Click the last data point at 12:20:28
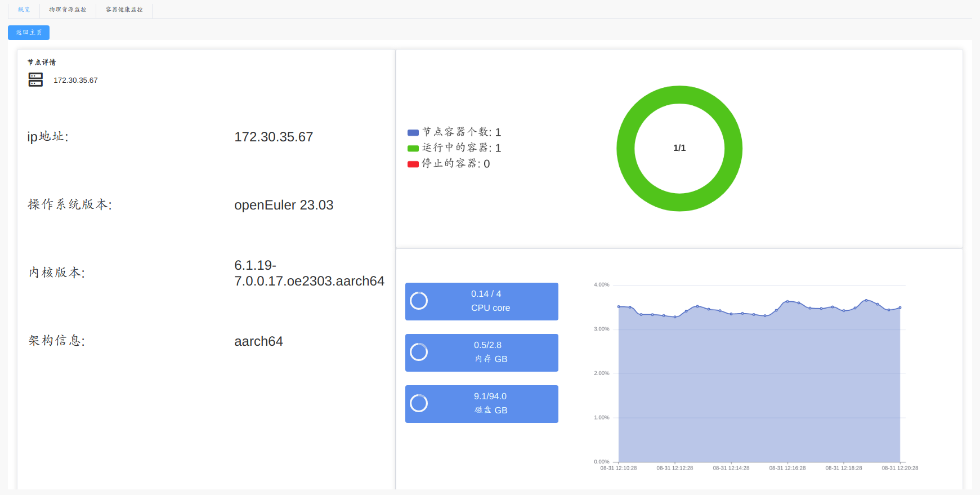The width and height of the screenshot is (980, 495). tap(900, 307)
